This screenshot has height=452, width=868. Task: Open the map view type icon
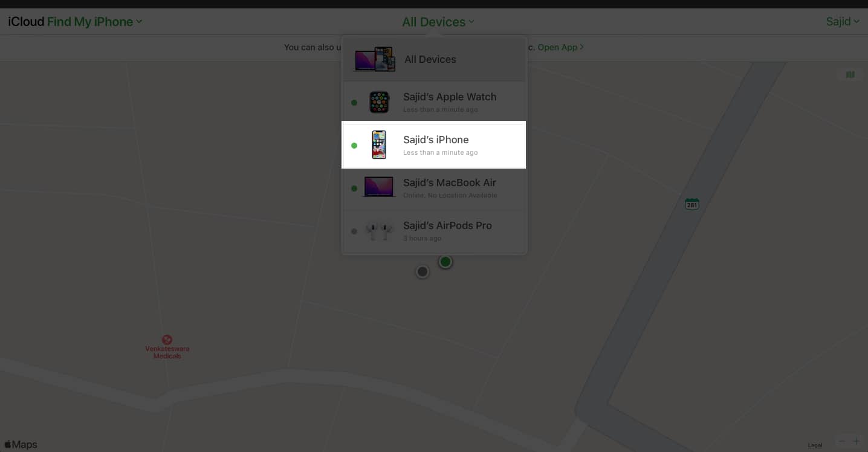click(850, 75)
